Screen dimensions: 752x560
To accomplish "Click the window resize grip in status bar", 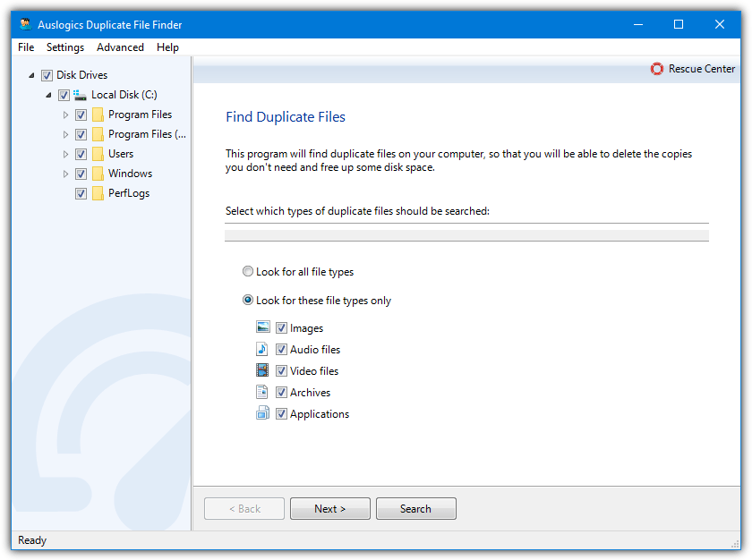I will 735,544.
